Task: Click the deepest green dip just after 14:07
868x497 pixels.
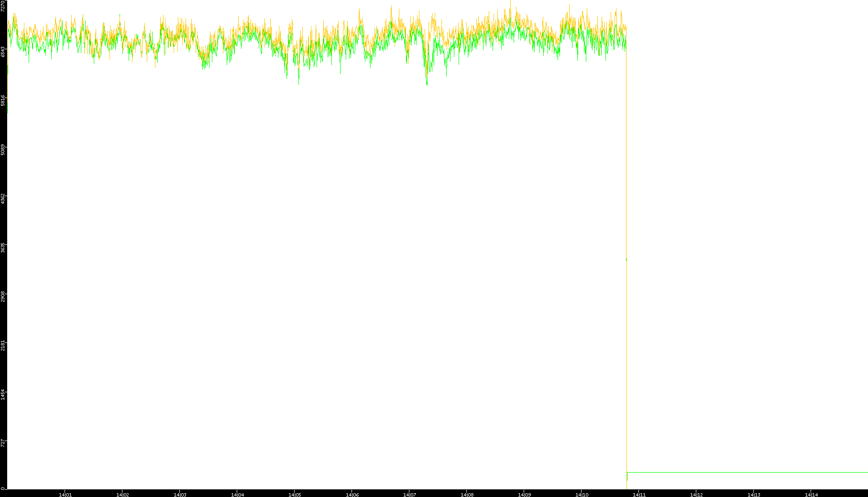Action: point(427,83)
